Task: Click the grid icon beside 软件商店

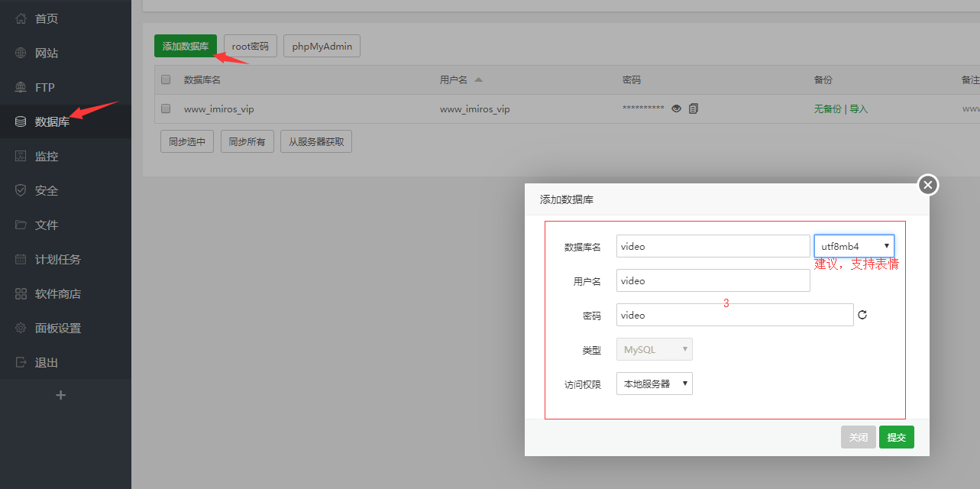Action: coord(21,293)
